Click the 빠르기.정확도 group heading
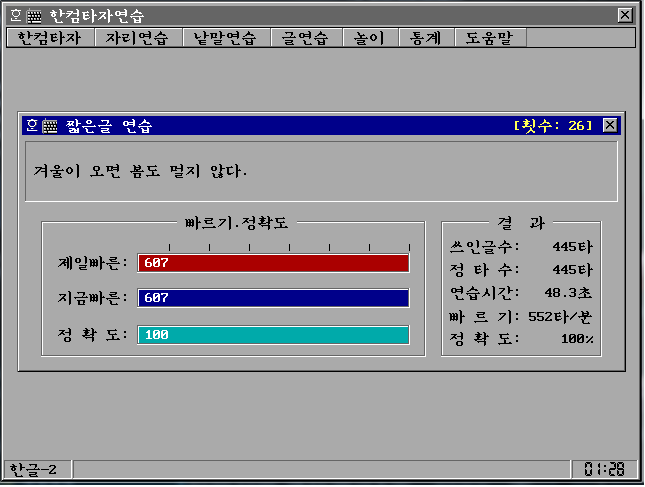The height and width of the screenshot is (487, 645). coord(236,223)
